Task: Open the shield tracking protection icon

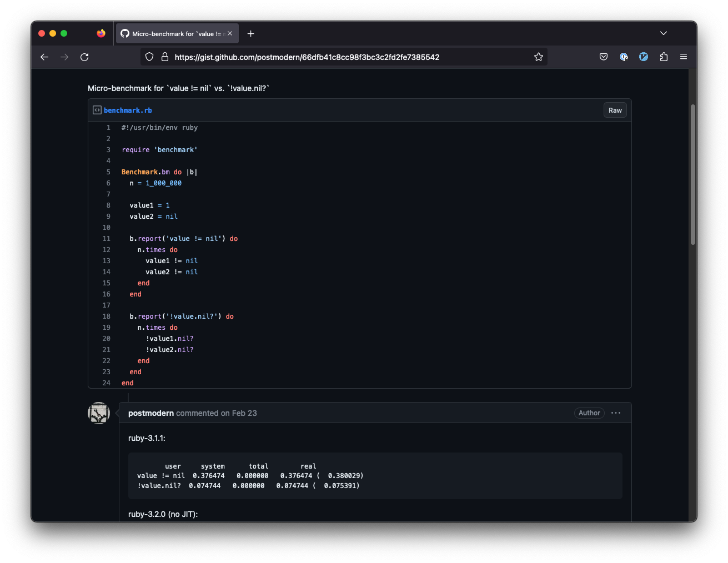Action: pyautogui.click(x=149, y=57)
